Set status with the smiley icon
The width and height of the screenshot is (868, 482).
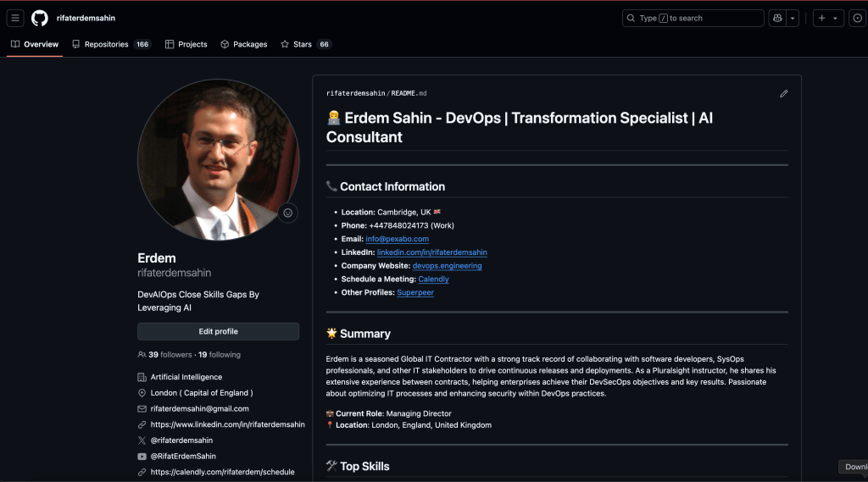tap(288, 213)
